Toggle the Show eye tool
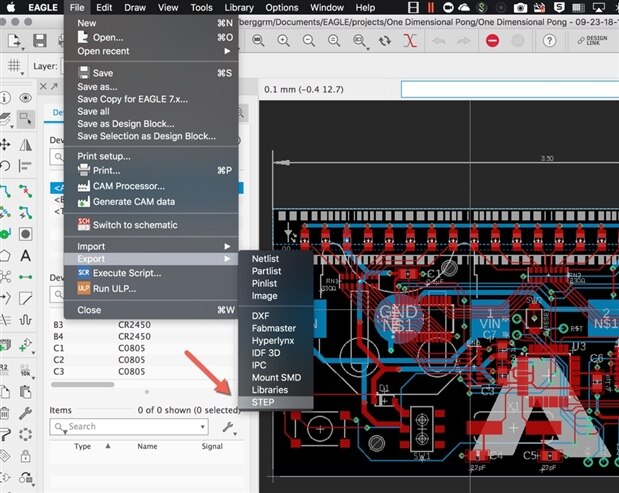Viewport: 619px width, 493px height. (x=26, y=97)
